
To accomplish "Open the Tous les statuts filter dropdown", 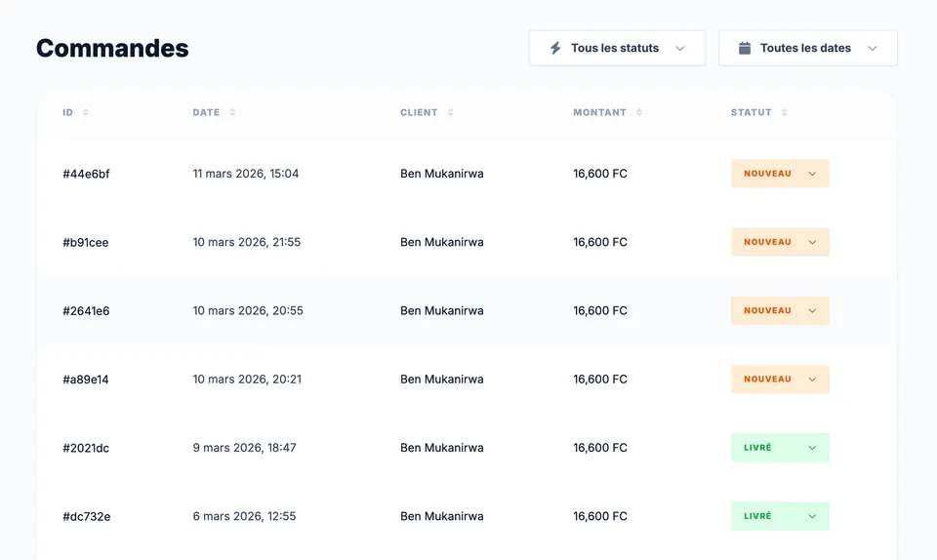I will click(x=617, y=48).
